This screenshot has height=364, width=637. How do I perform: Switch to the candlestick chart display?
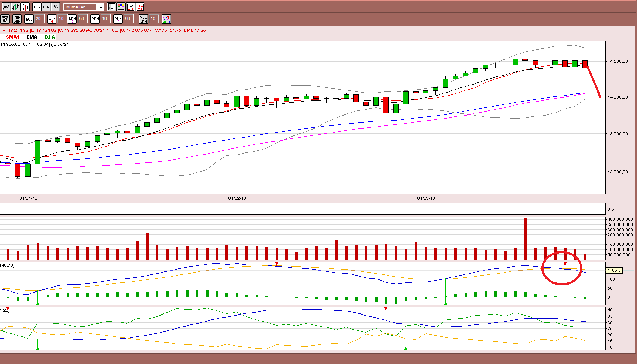pyautogui.click(x=25, y=7)
